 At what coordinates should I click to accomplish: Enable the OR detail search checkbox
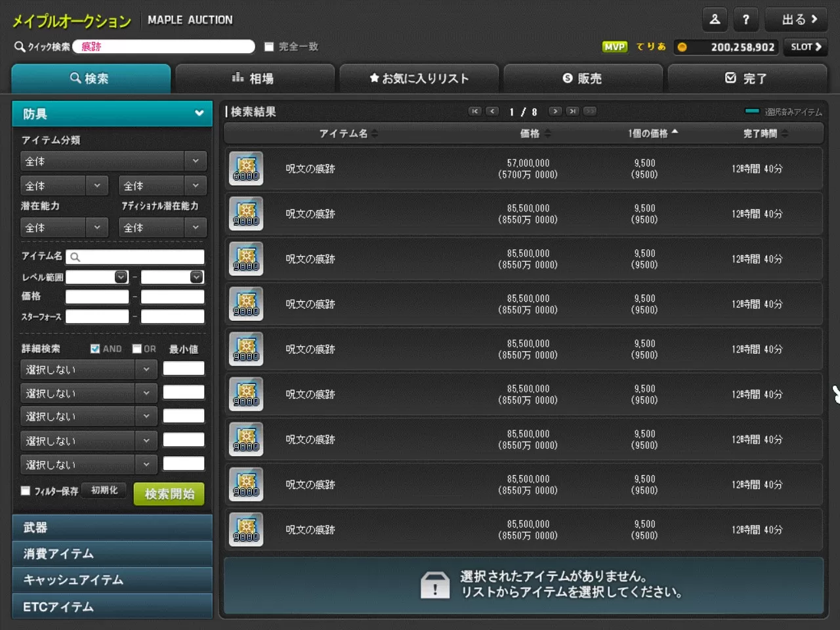coord(137,348)
